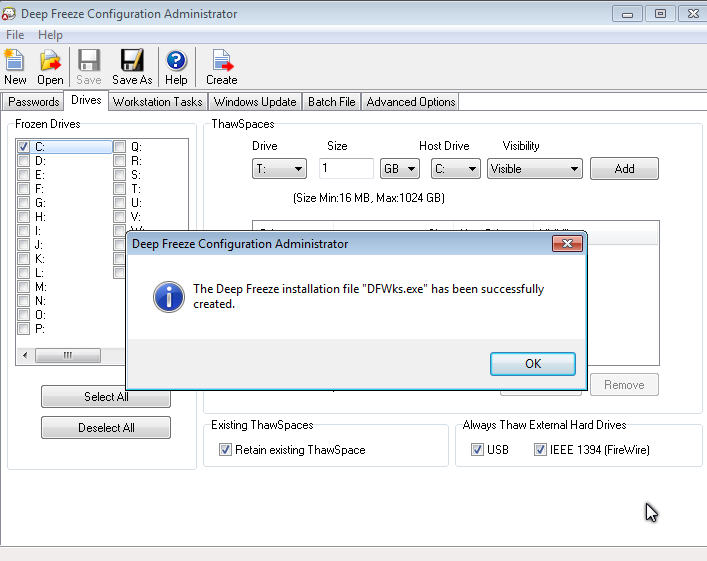The width and height of the screenshot is (707, 561).
Task: Click the Select All drives button
Action: (x=106, y=397)
